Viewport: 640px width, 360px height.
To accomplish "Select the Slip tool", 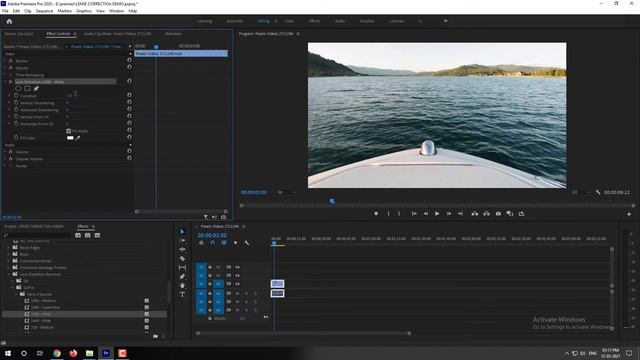I will [x=182, y=267].
